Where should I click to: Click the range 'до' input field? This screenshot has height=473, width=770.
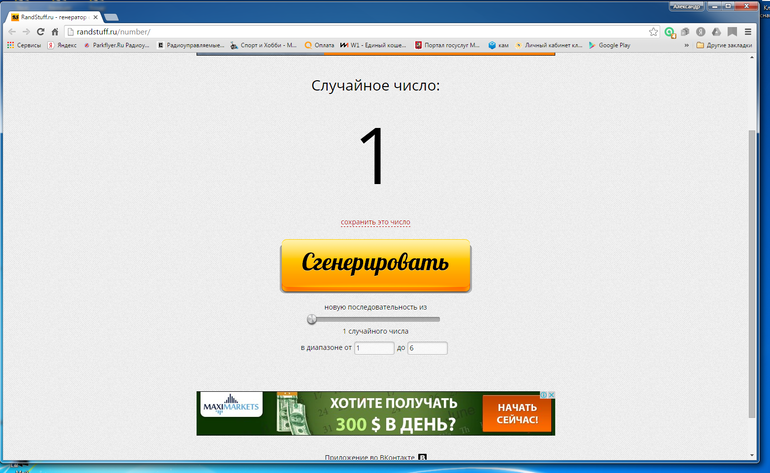(x=427, y=347)
